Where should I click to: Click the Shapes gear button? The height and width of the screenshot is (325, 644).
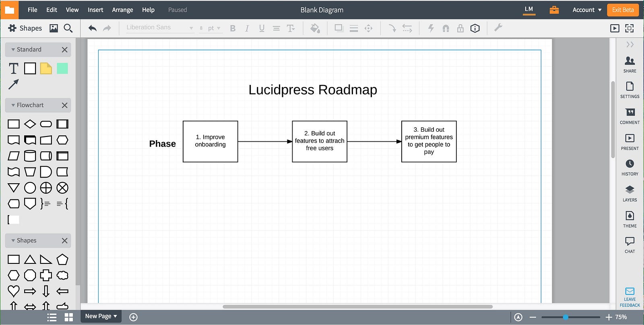tap(25, 28)
